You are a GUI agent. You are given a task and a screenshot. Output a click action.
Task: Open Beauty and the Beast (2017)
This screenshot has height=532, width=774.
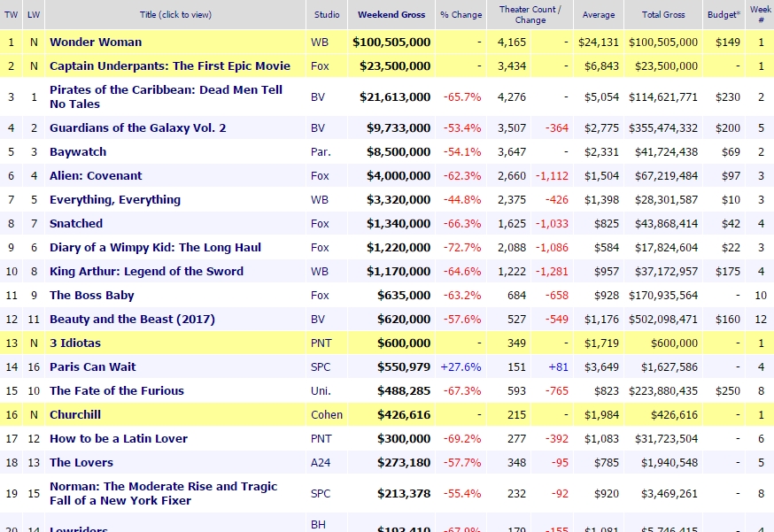click(x=132, y=320)
